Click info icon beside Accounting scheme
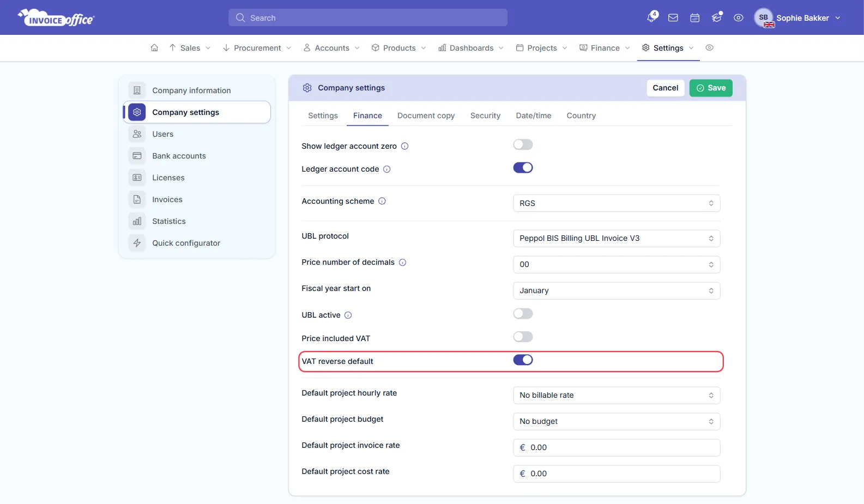The image size is (864, 504). coord(382,201)
